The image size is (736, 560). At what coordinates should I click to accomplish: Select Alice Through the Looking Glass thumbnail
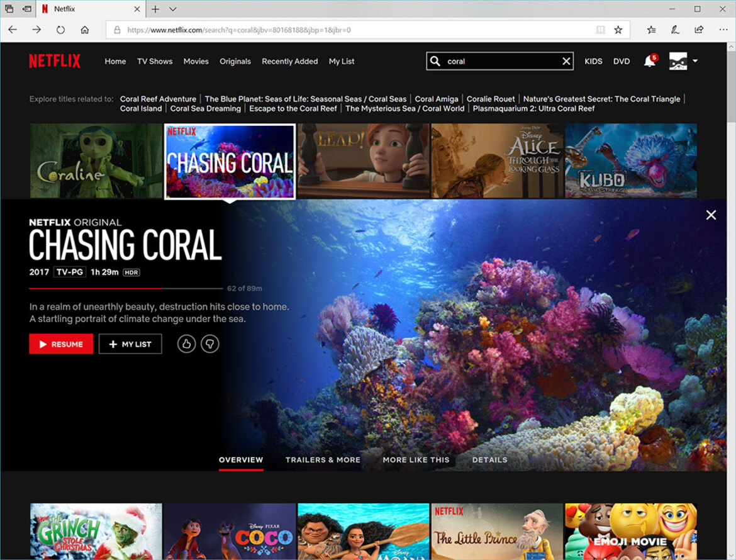pos(497,161)
